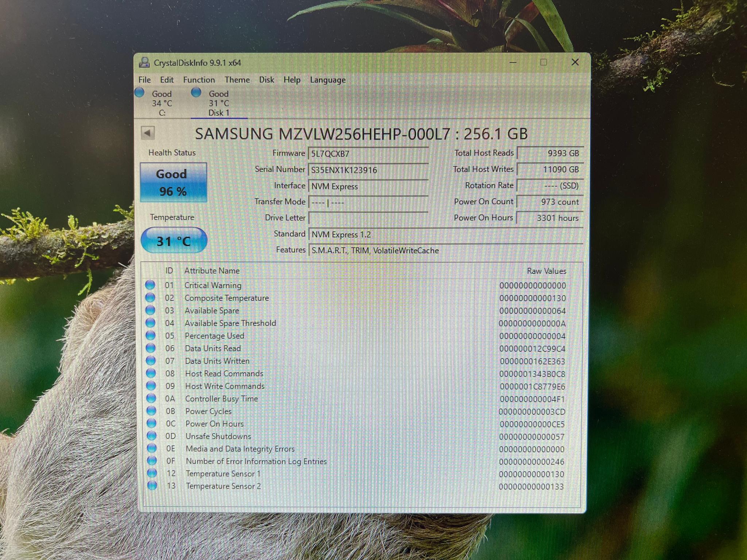Screen dimensions: 747x560
Task: Click status orb beside Critical Warning
Action: click(150, 285)
